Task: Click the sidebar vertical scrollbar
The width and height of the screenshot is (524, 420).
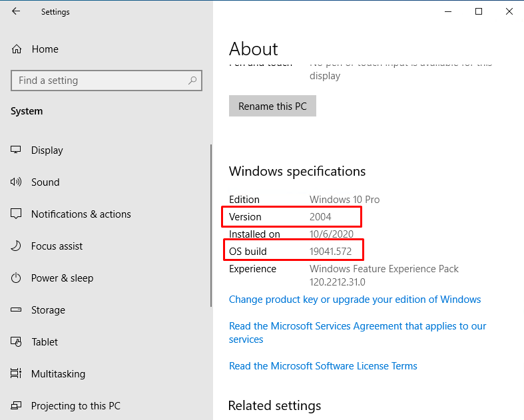Action: [211, 226]
